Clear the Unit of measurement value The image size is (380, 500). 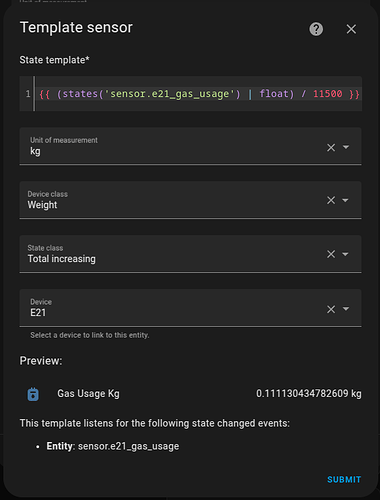(x=331, y=147)
